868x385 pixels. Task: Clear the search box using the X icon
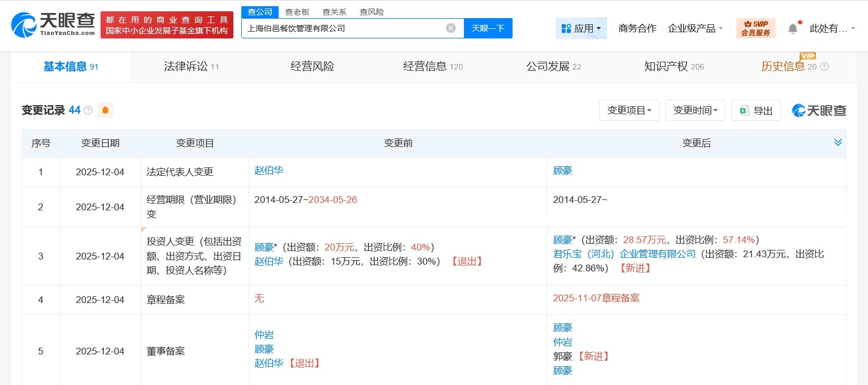[x=450, y=28]
